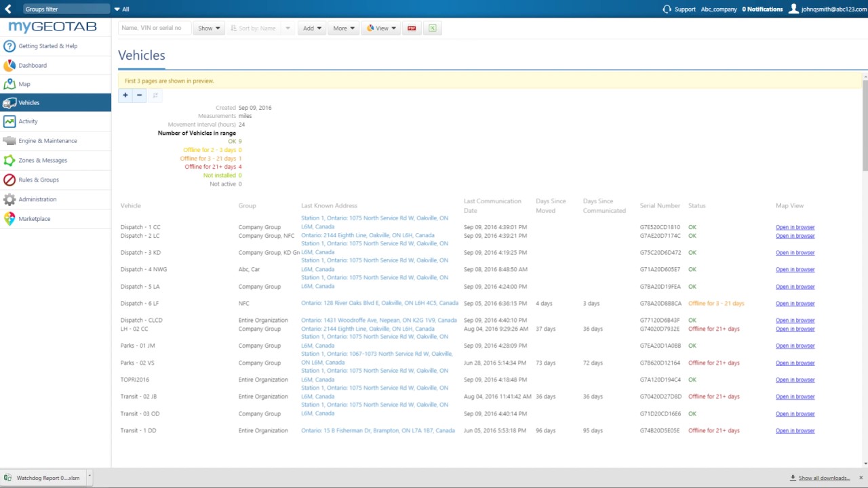Viewport: 868px width, 488px height.
Task: Click the Abc_company database name
Action: pos(719,9)
